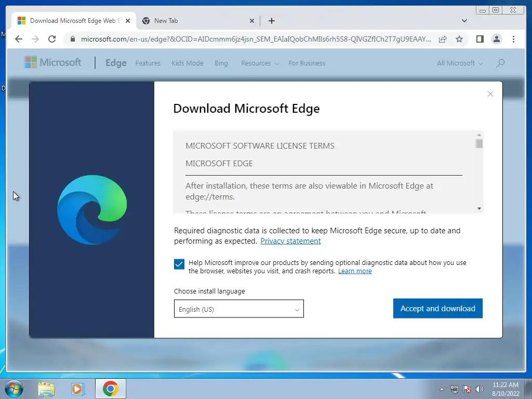Viewport: 532px width, 399px height.
Task: Show hidden system tray icons
Action: click(x=442, y=389)
